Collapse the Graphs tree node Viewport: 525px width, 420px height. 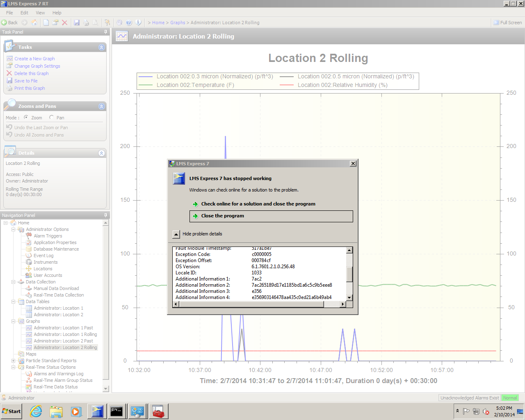click(14, 321)
